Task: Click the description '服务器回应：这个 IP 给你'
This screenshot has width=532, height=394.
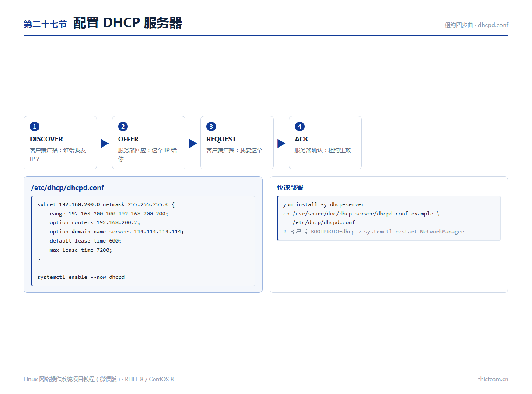Action: click(147, 155)
